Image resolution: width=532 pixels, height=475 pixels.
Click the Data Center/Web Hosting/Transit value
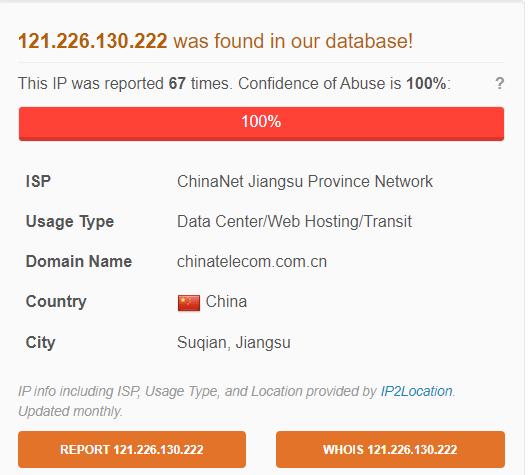(x=294, y=222)
